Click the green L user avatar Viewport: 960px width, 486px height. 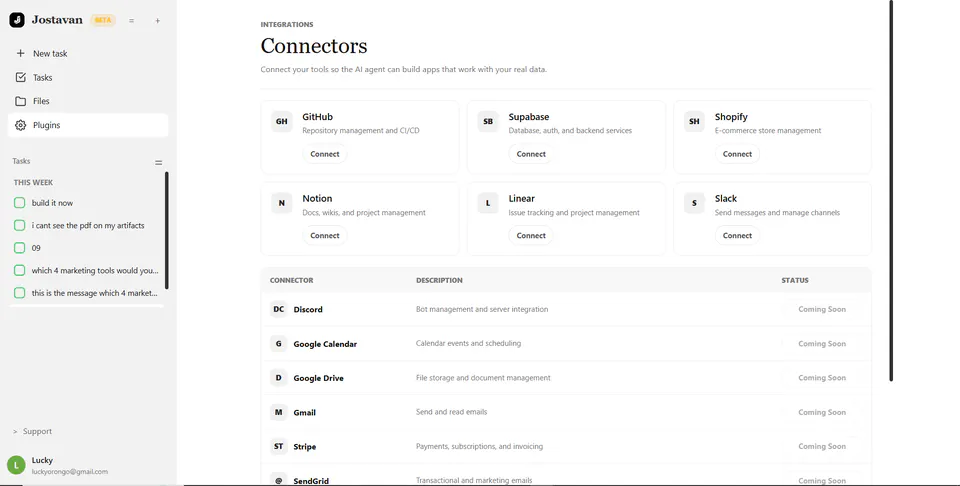pyautogui.click(x=17, y=465)
